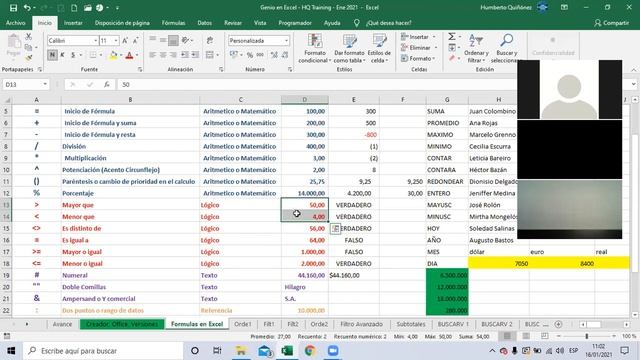The height and width of the screenshot is (360, 640).
Task: Click Eliminar in the Celdas group
Action: (419, 48)
